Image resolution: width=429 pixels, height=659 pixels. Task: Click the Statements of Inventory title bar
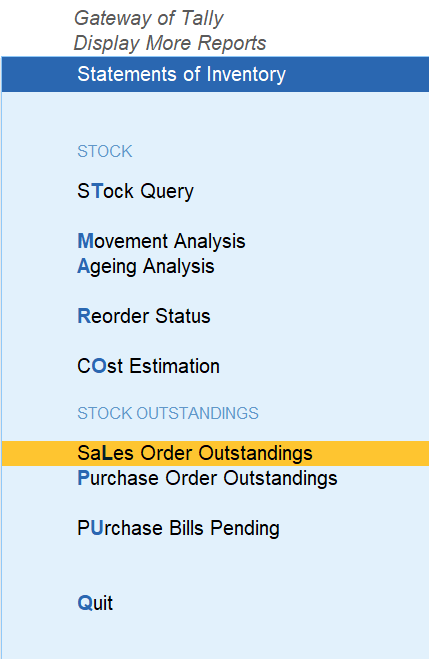click(215, 74)
